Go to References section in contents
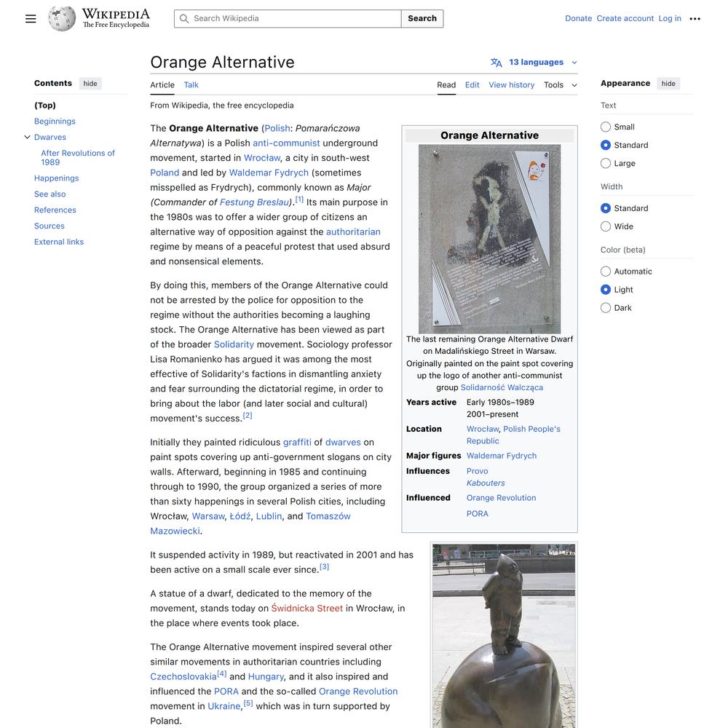This screenshot has height=728, width=728. 55,210
